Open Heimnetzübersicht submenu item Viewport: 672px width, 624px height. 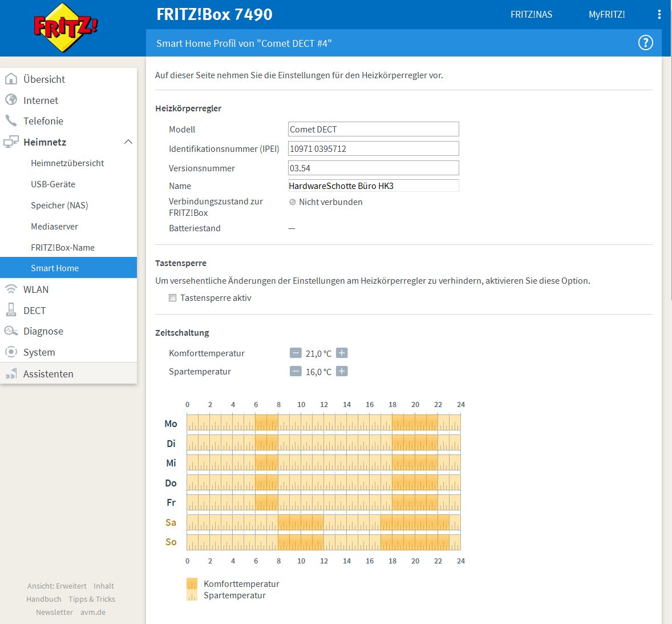tap(68, 163)
